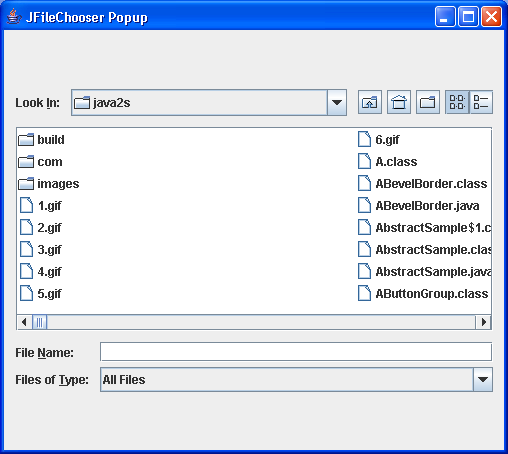Viewport: 508px width, 454px height.
Task: Create a new folder with toolbar icon
Action: [x=428, y=102]
